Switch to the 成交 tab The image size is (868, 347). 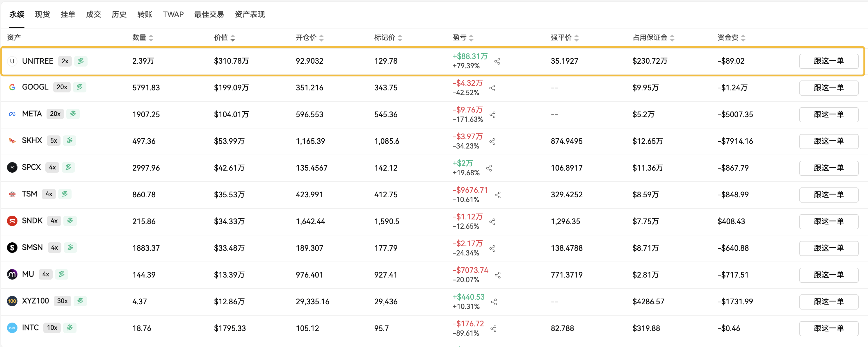93,14
